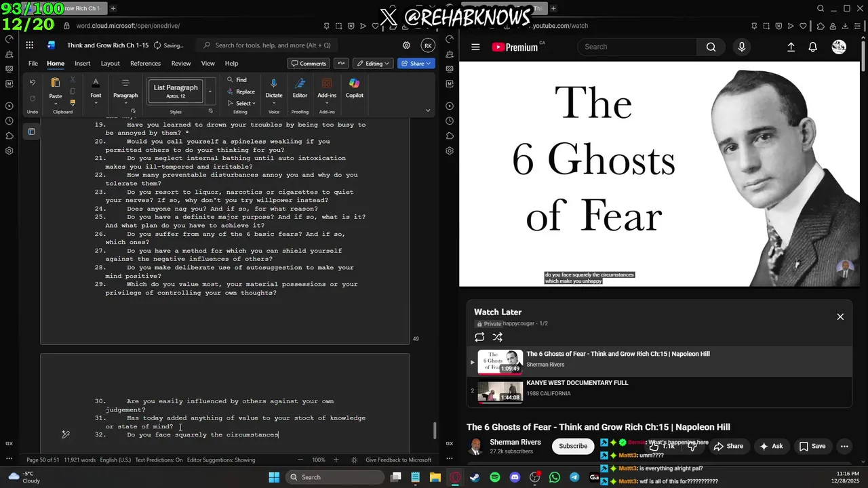Click the Ask button under video

point(772,446)
